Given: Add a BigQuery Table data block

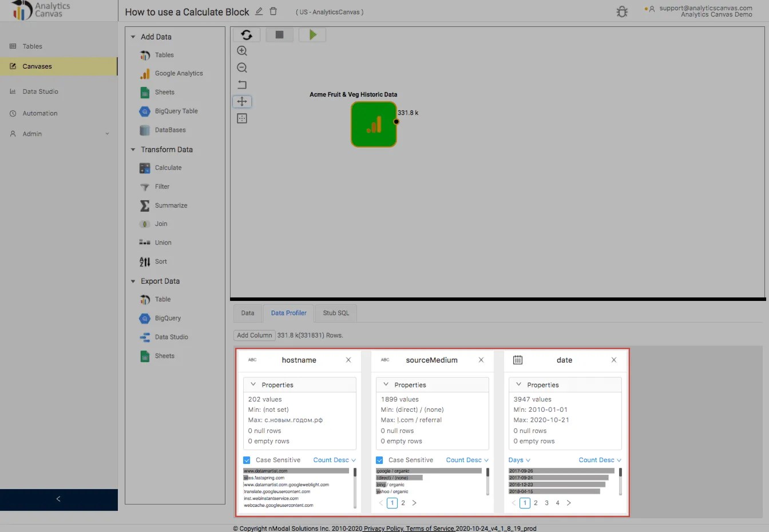Looking at the screenshot, I should (x=169, y=111).
